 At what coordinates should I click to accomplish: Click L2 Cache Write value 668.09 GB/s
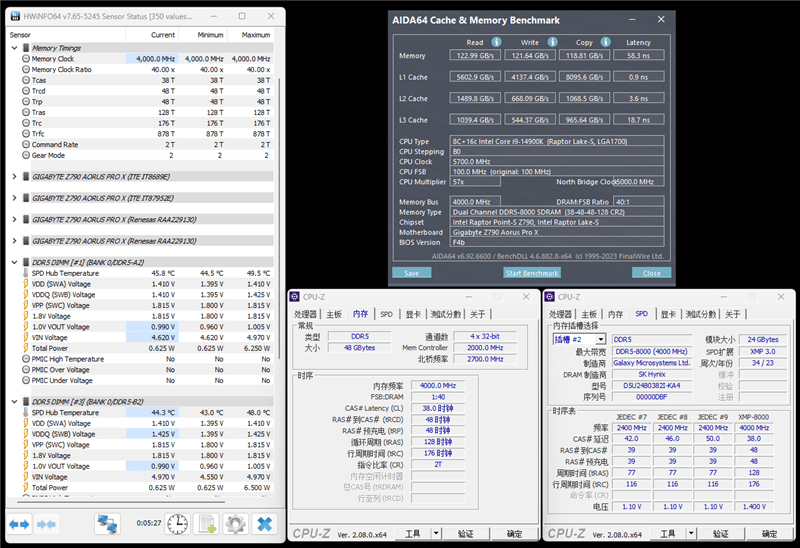pyautogui.click(x=530, y=98)
